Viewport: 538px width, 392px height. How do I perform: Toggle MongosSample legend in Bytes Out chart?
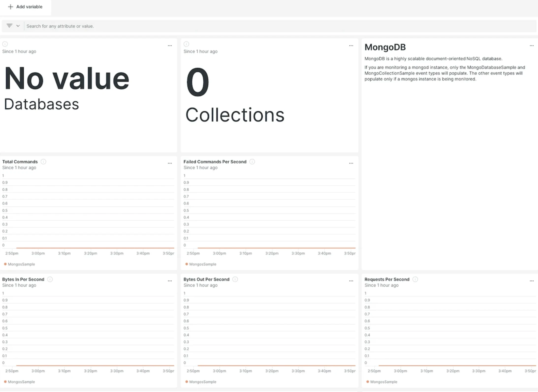201,382
